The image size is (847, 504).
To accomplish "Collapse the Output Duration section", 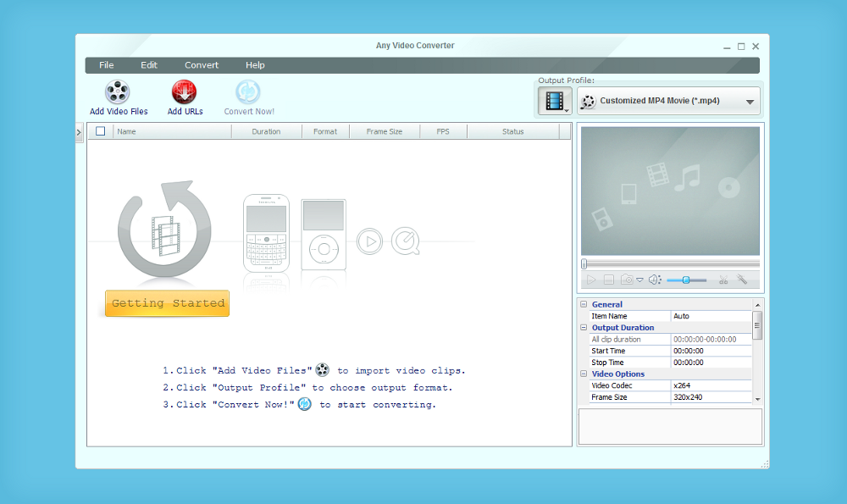I will pyautogui.click(x=583, y=328).
